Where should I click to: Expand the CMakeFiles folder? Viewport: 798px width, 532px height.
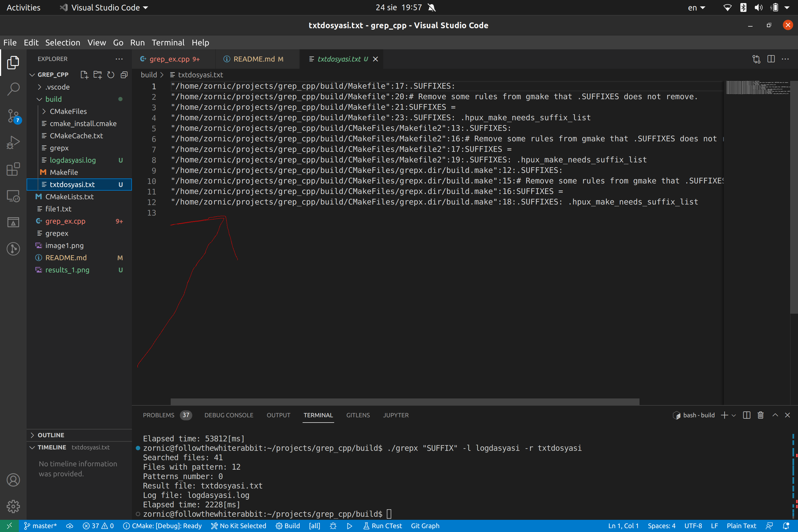(68, 111)
